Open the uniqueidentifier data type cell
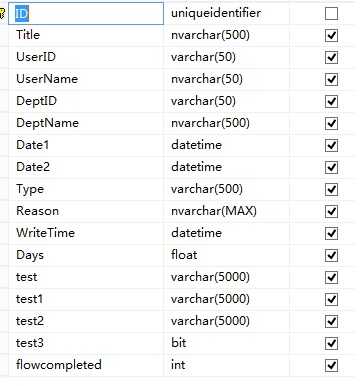 pyautogui.click(x=226, y=14)
